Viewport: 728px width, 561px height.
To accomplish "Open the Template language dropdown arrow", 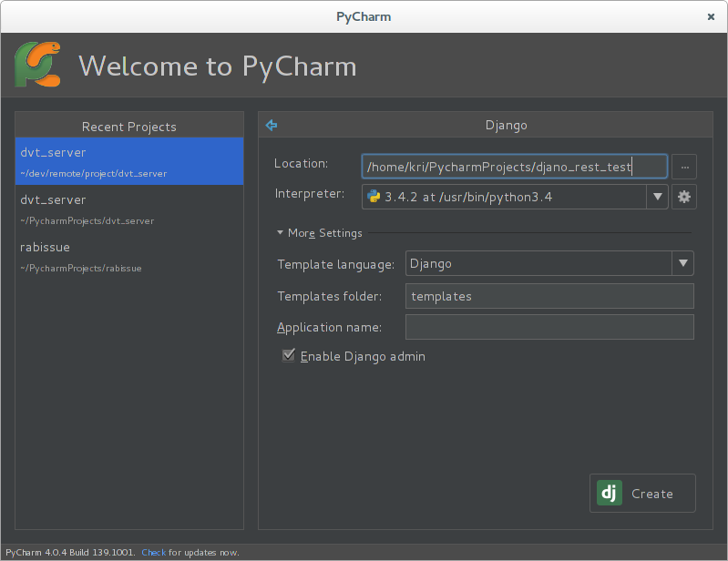I will pos(683,263).
